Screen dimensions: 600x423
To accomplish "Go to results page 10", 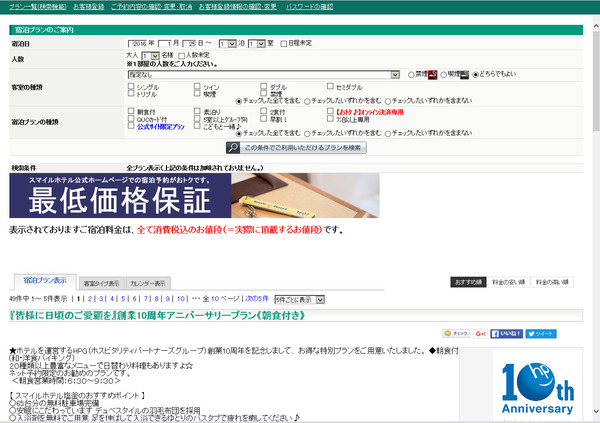I will click(181, 299).
